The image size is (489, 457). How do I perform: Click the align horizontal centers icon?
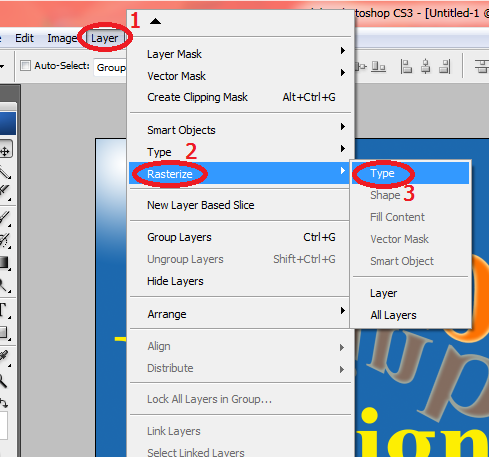[425, 66]
